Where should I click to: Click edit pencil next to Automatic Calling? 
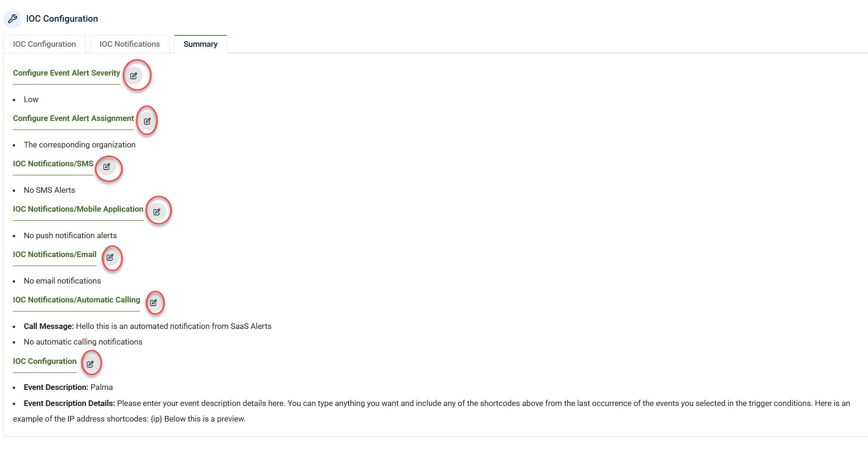pyautogui.click(x=153, y=302)
